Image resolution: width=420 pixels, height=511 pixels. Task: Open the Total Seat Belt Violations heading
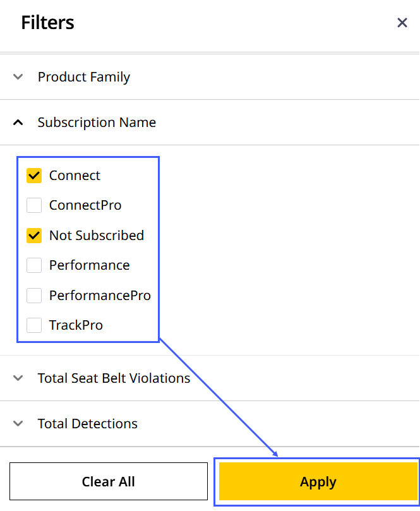[x=114, y=378]
